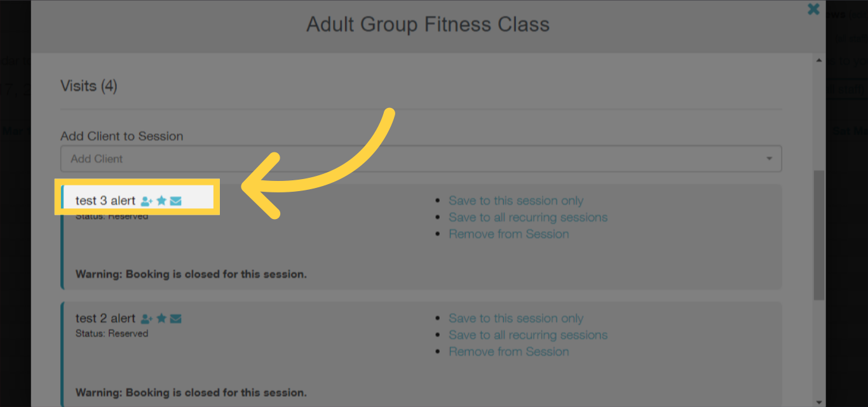The width and height of the screenshot is (868, 407).
Task: Select Save to this session only for test 3 alert
Action: tap(516, 200)
